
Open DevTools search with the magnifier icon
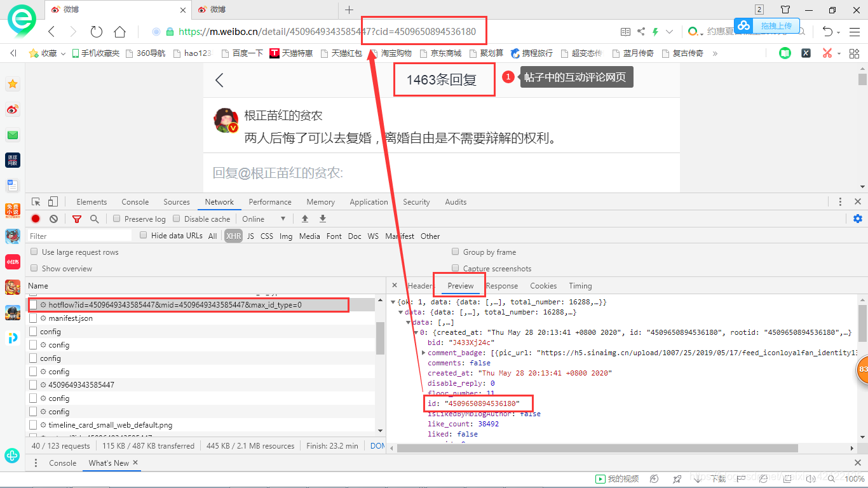coord(93,219)
